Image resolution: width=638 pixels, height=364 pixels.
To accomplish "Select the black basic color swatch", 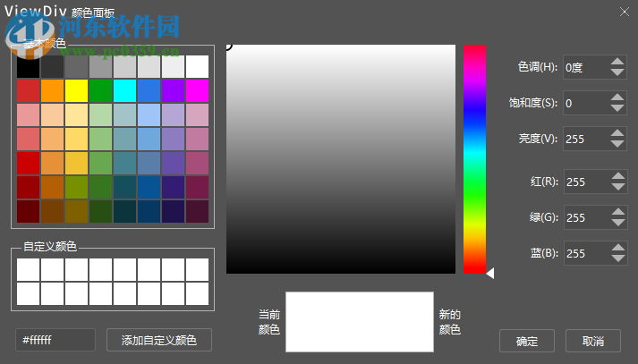I will click(x=28, y=67).
